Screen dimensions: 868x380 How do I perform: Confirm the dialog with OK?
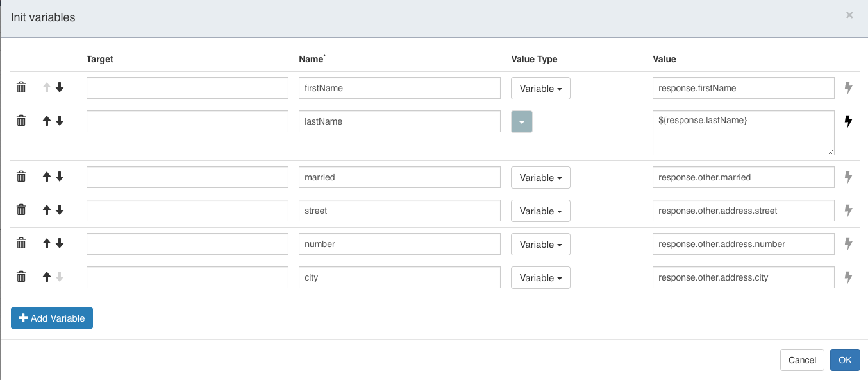(845, 360)
